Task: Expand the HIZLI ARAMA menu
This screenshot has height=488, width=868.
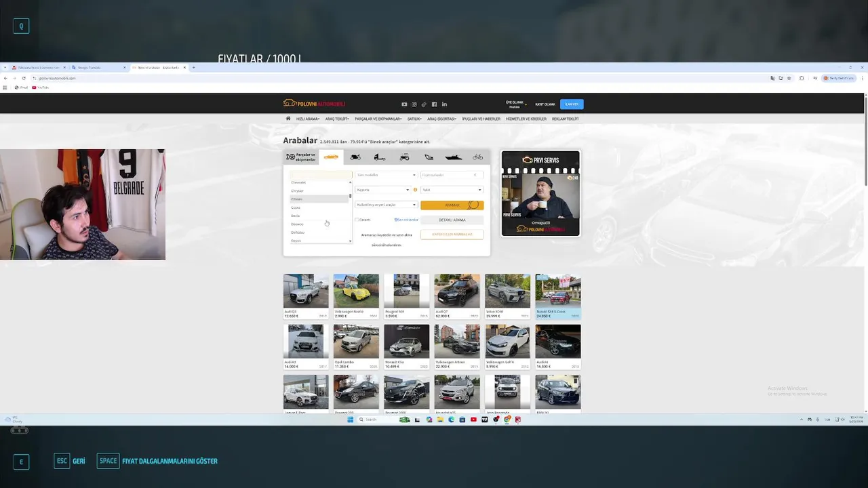Action: click(308, 119)
